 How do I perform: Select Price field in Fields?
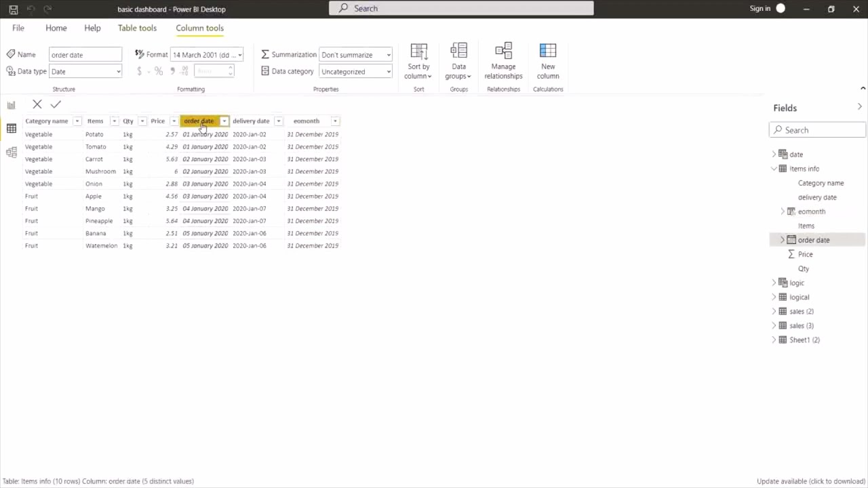pyautogui.click(x=805, y=254)
